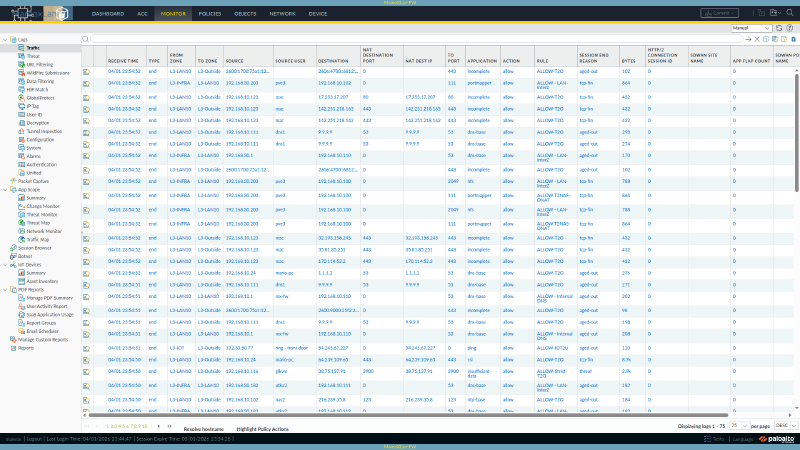Click the 'insufficient-data' application cell
This screenshot has height=450, width=800.
[479, 373]
